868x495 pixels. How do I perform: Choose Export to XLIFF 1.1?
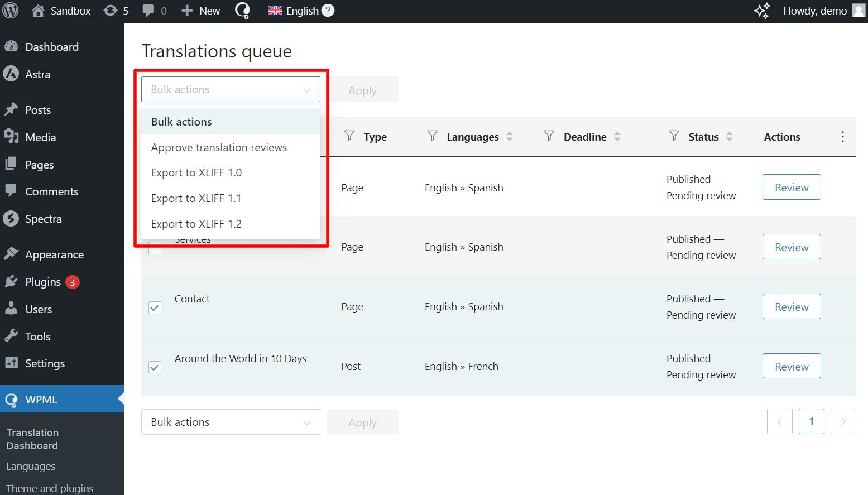point(231,198)
